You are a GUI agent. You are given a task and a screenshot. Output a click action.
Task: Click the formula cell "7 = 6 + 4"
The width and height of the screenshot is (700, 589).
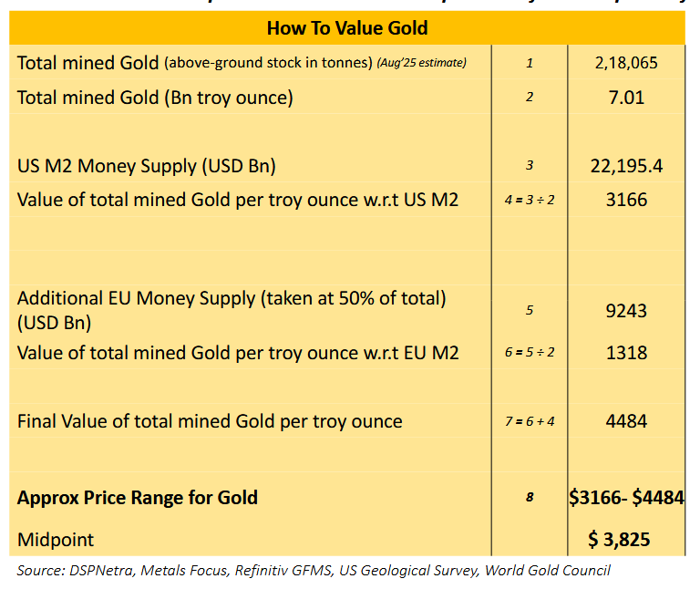point(530,421)
